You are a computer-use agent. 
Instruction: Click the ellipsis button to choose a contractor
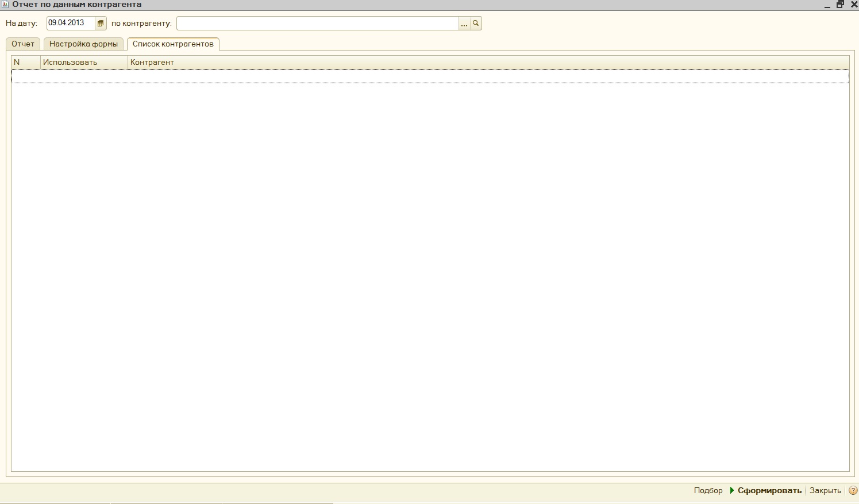coord(464,24)
